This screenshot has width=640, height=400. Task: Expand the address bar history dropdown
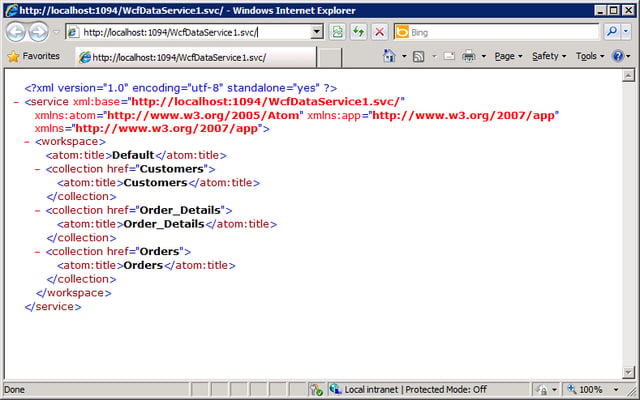point(317,32)
